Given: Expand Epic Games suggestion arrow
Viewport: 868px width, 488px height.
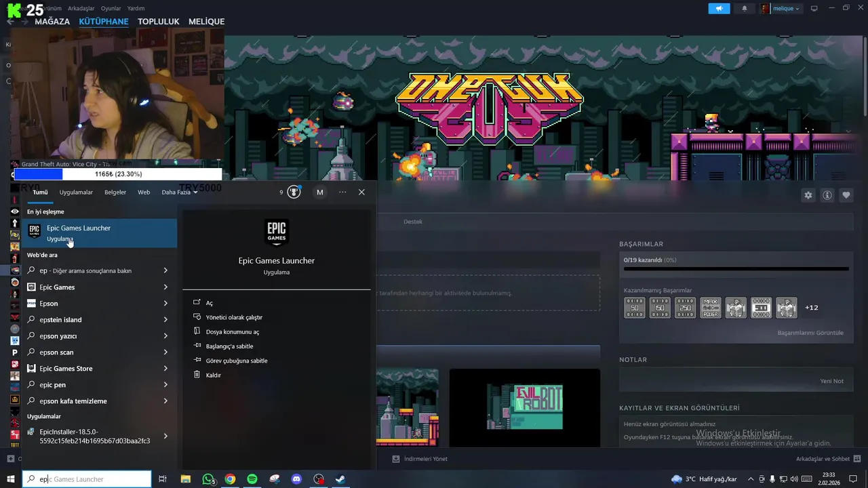Looking at the screenshot, I should pos(165,287).
